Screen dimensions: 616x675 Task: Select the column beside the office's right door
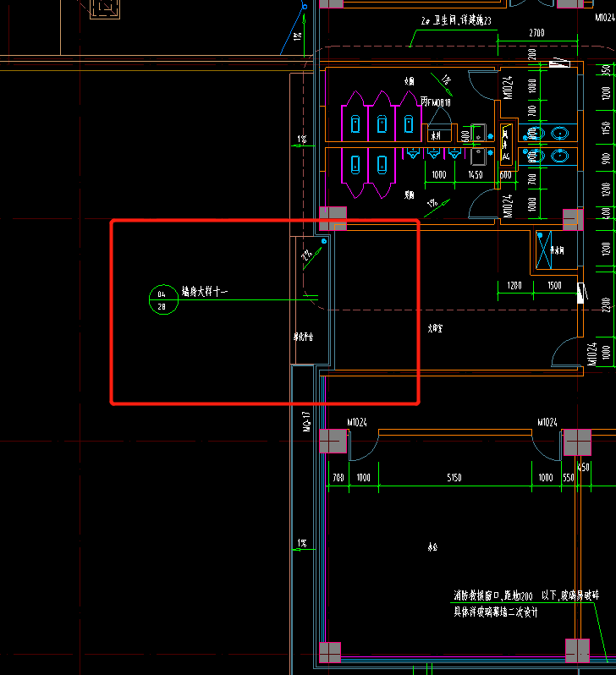pos(577,442)
